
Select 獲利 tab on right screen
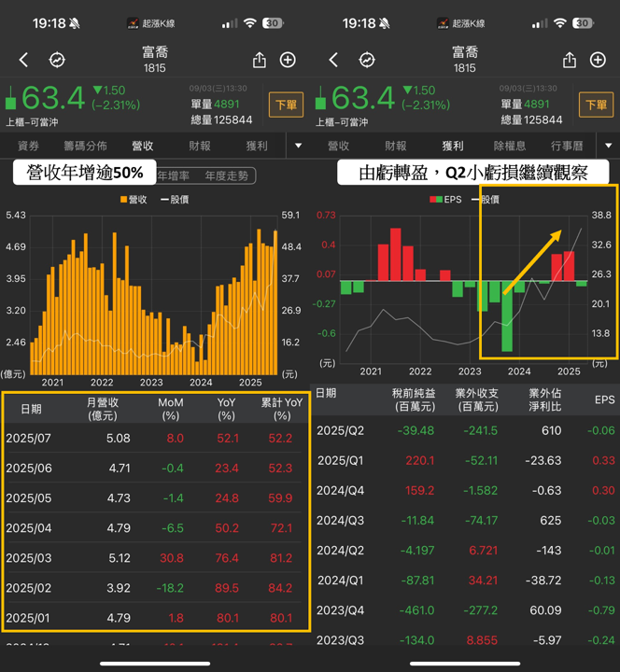(453, 146)
